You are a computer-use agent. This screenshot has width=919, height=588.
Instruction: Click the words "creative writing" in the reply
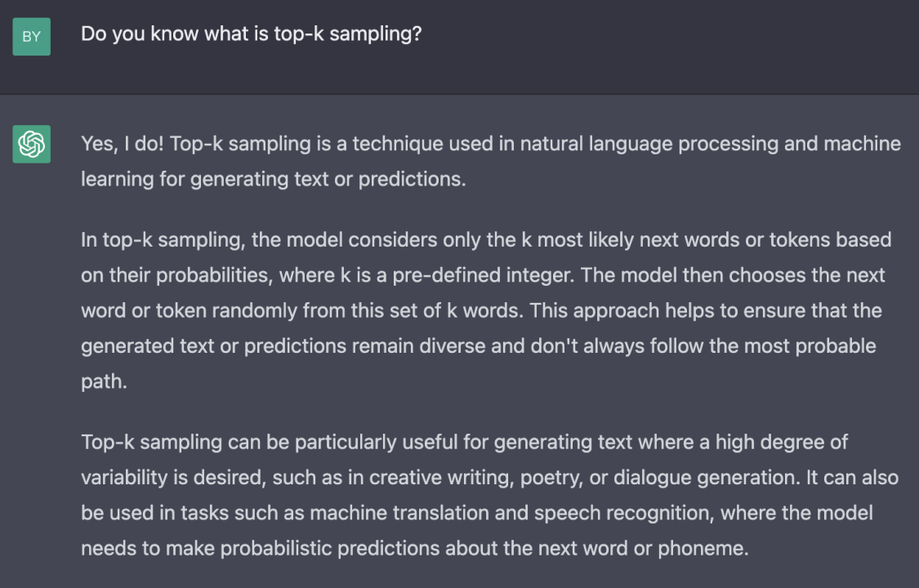[x=440, y=477]
